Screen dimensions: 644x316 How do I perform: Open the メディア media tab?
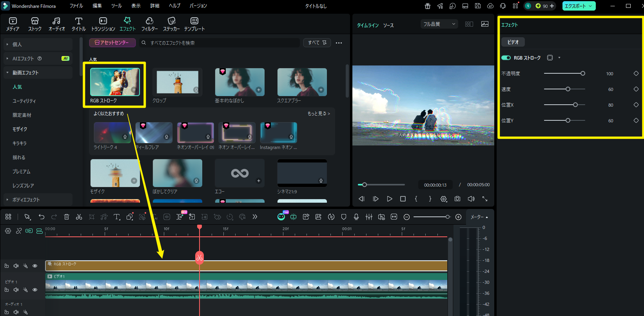13,24
